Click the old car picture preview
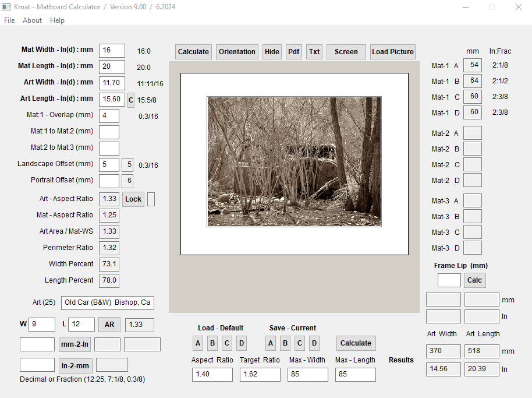Image resolution: width=532 pixels, height=398 pixels. (294, 161)
